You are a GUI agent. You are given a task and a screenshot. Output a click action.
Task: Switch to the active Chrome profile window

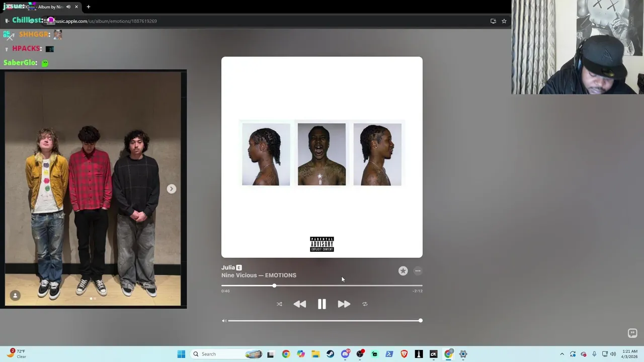(x=448, y=354)
